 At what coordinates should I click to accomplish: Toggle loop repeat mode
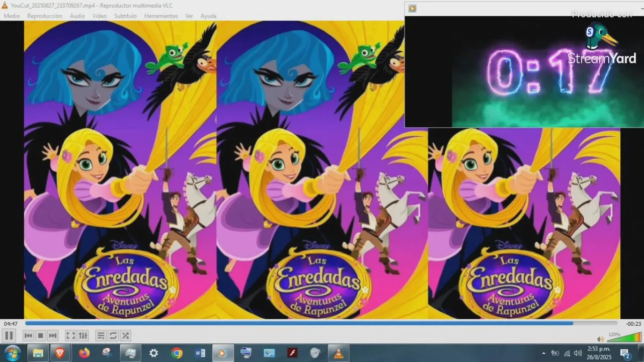pyautogui.click(x=113, y=335)
